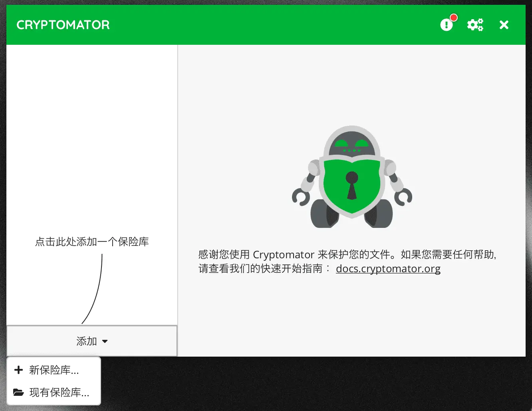Choose 新保险库... from the menu
The image size is (532, 411).
coord(54,370)
